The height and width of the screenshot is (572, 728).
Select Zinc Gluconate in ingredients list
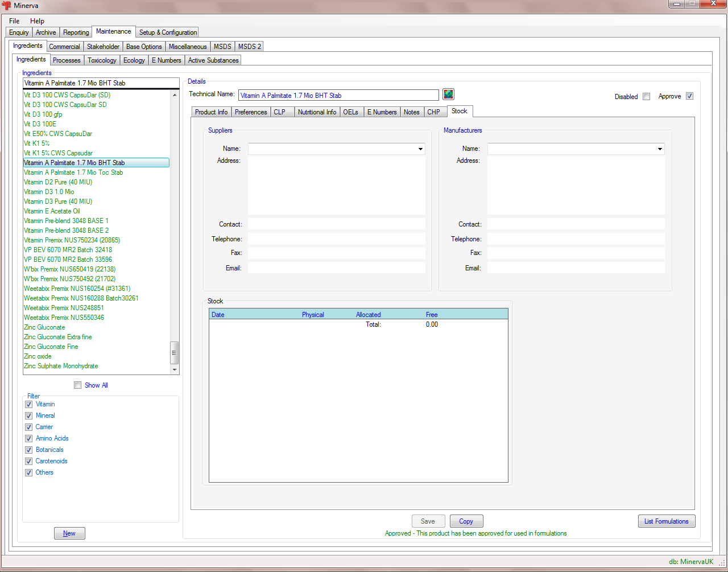44,327
